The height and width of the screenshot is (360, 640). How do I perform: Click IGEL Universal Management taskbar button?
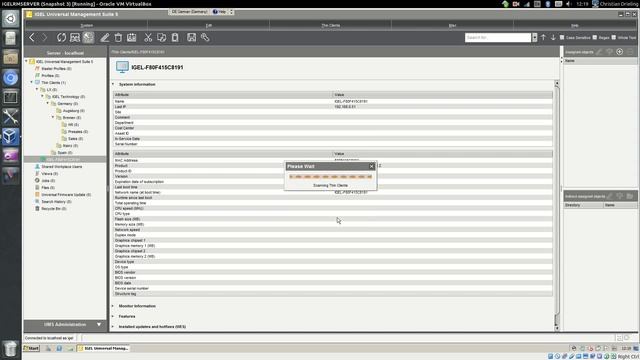click(103, 349)
